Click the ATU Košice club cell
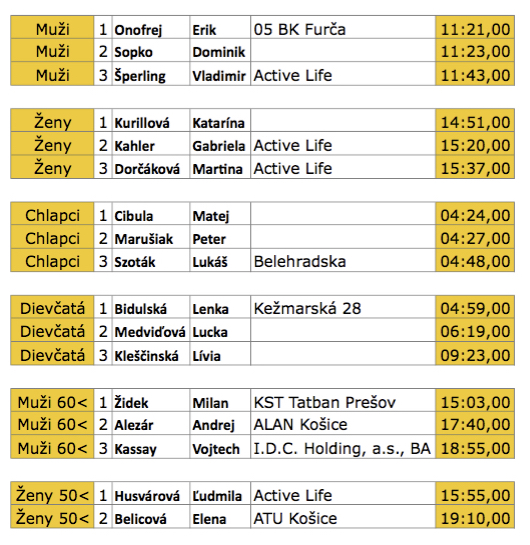Screen dimensions: 530x545 (343, 517)
